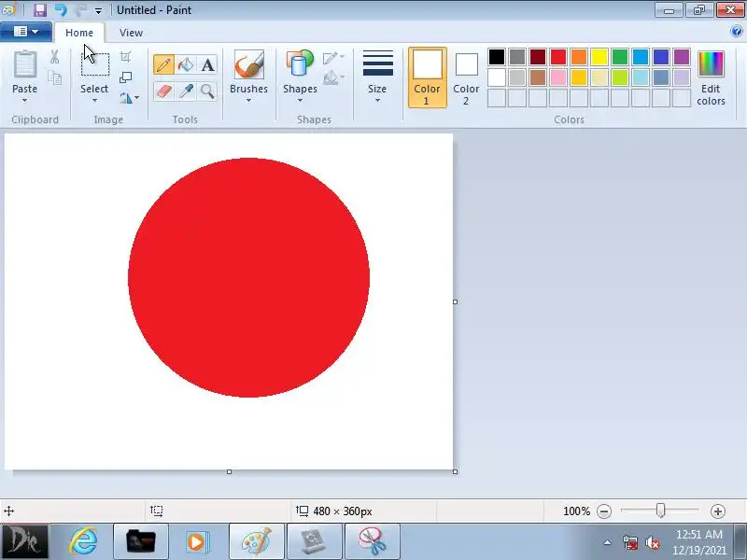Click the Undo arrow in quick access toolbar
This screenshot has width=747, height=560.
coord(61,9)
